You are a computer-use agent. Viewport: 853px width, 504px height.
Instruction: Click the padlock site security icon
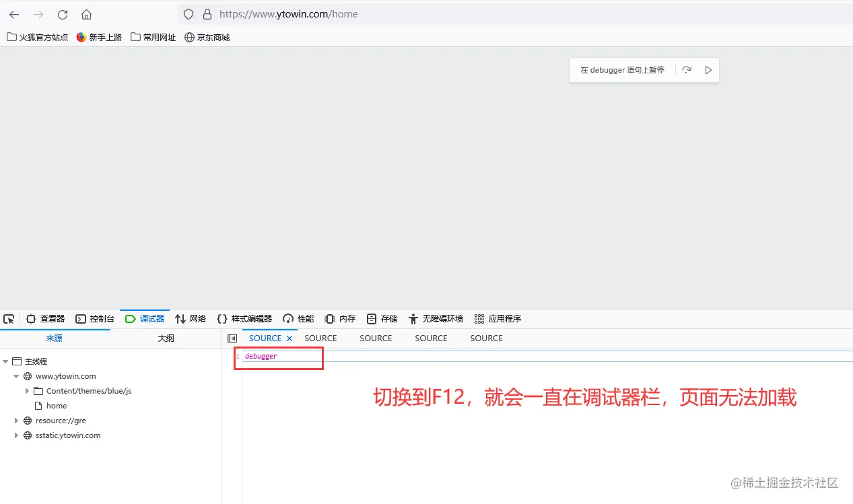pyautogui.click(x=207, y=14)
